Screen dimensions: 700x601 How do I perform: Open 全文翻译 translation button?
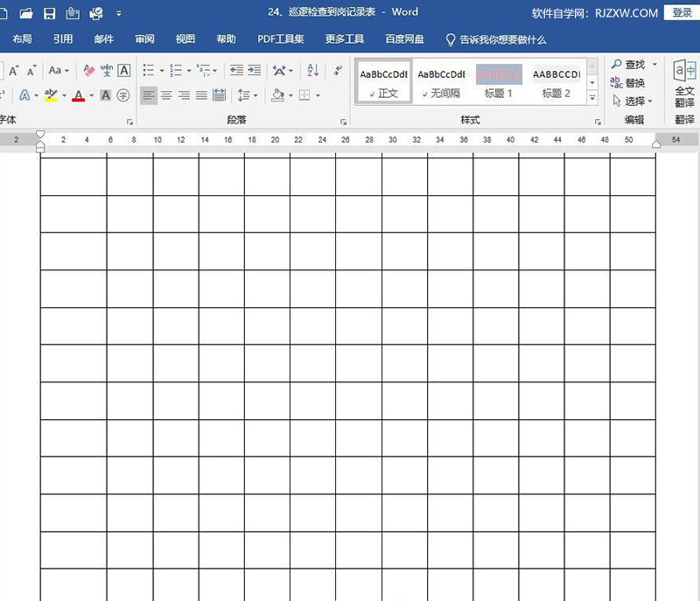tap(684, 85)
